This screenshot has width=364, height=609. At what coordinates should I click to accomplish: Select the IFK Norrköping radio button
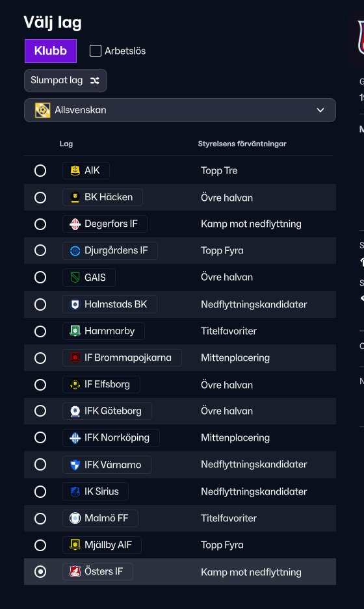[40, 437]
